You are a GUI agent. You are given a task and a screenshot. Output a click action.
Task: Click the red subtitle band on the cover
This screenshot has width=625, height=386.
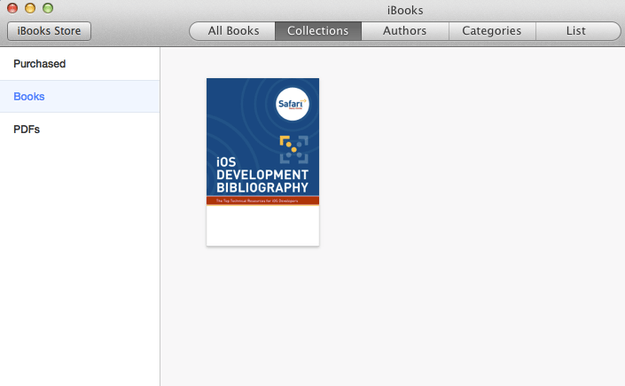click(x=263, y=201)
